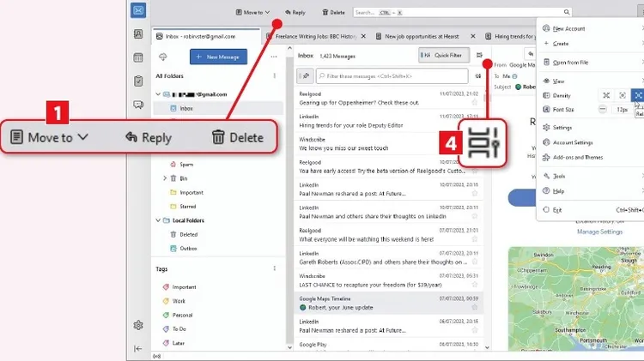Click message list scrollbar down arrow
Viewport: 644px width, 361px height.
pyautogui.click(x=487, y=347)
